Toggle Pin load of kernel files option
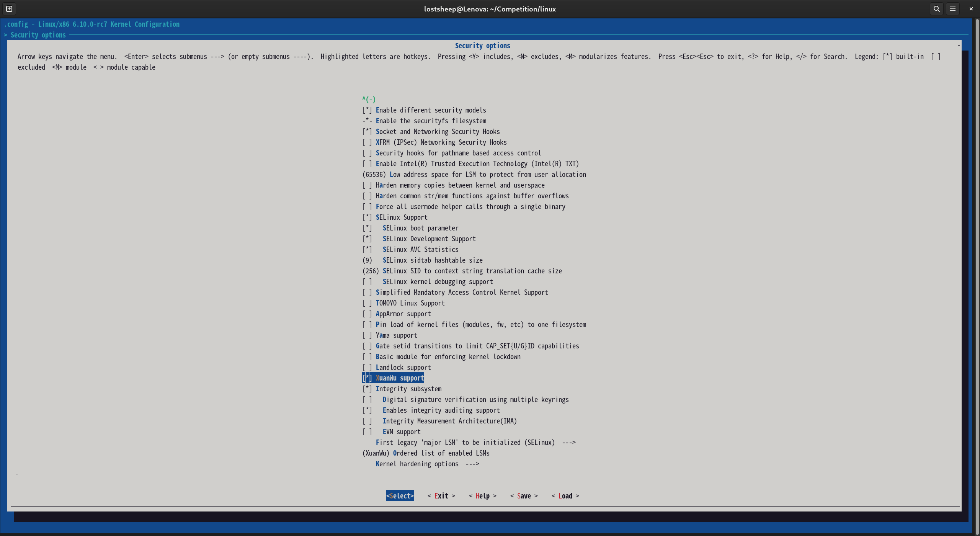The image size is (980, 536). pos(474,325)
